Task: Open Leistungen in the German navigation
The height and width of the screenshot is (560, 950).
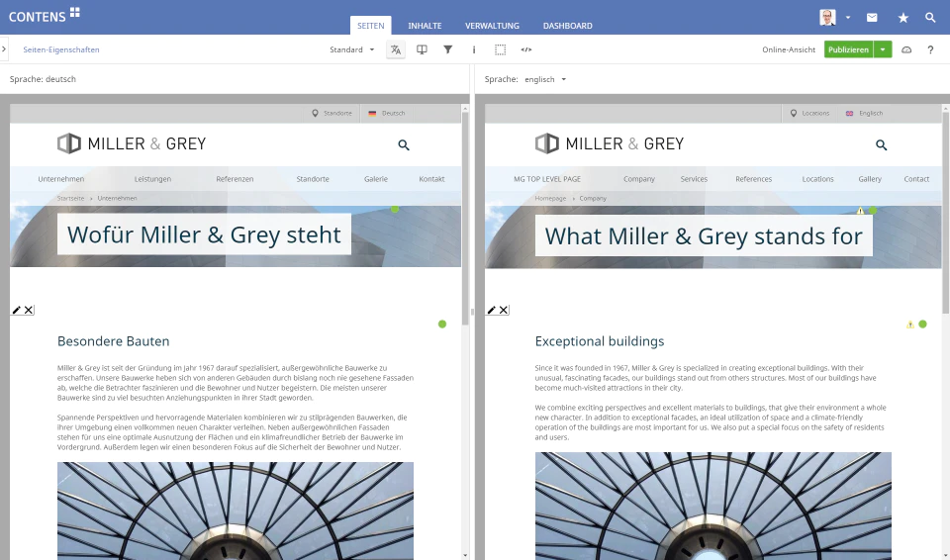Action: [x=152, y=179]
